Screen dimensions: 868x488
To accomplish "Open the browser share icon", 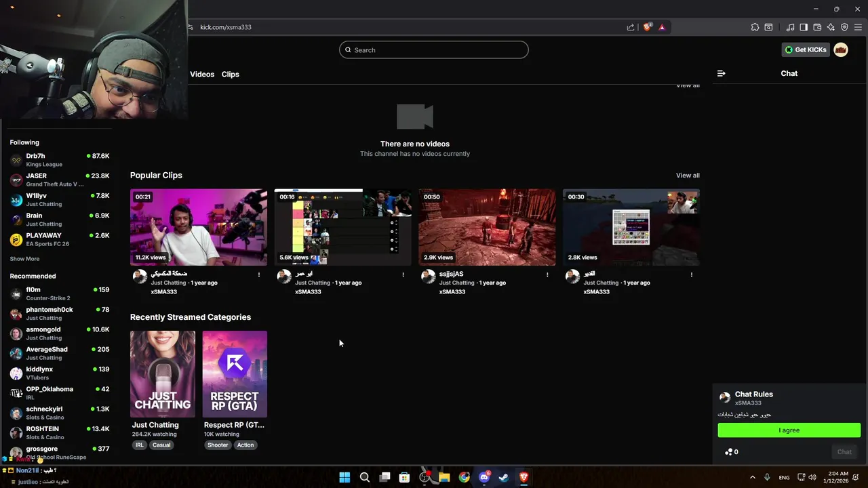I will (631, 27).
